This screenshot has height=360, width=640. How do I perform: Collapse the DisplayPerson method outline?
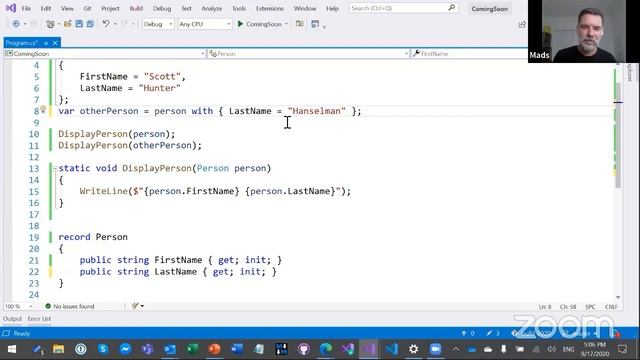55,168
